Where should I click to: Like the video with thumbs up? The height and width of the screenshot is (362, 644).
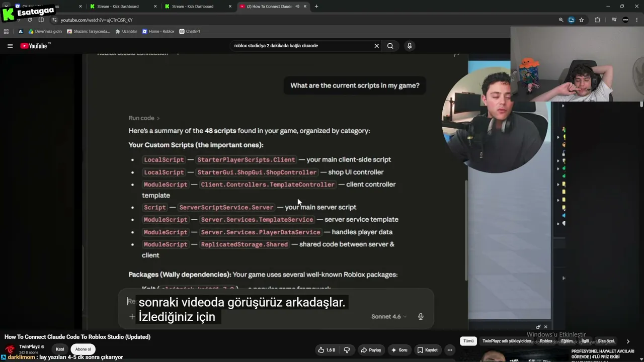[x=327, y=350]
